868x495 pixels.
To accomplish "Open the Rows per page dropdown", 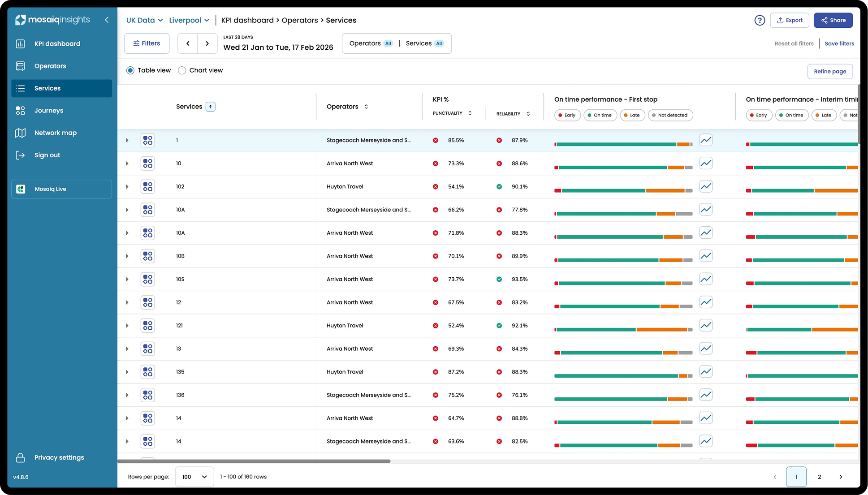I will [194, 477].
